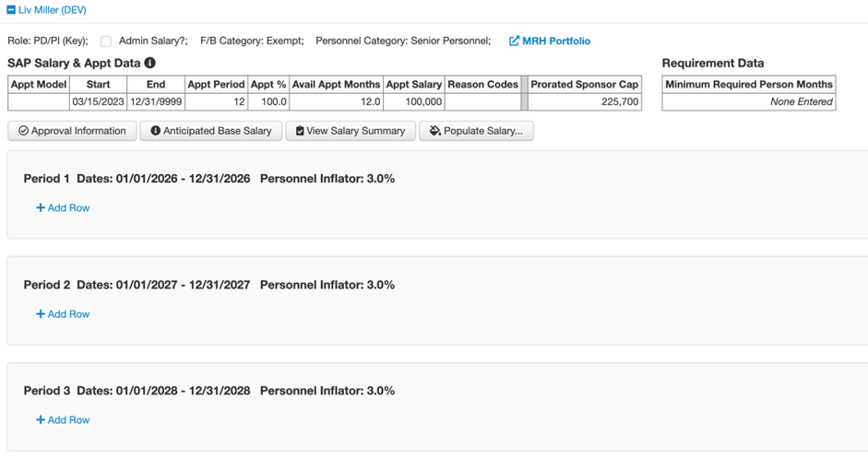
Task: Open the MRH Portfolio link
Action: pos(555,41)
